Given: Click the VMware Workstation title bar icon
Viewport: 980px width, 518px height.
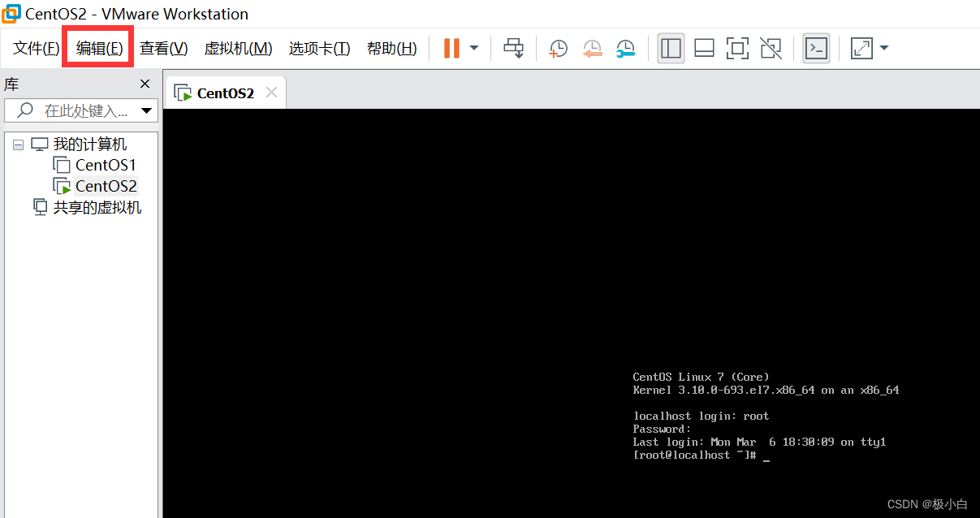Looking at the screenshot, I should 11,14.
